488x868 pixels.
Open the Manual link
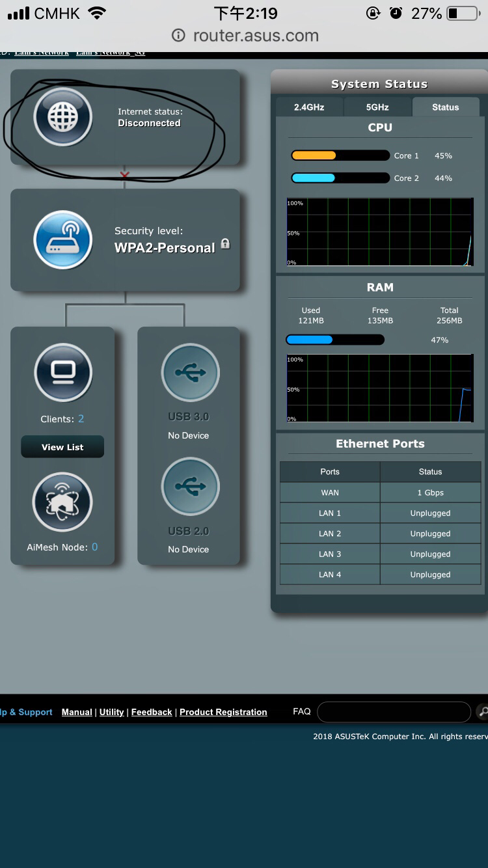click(77, 712)
